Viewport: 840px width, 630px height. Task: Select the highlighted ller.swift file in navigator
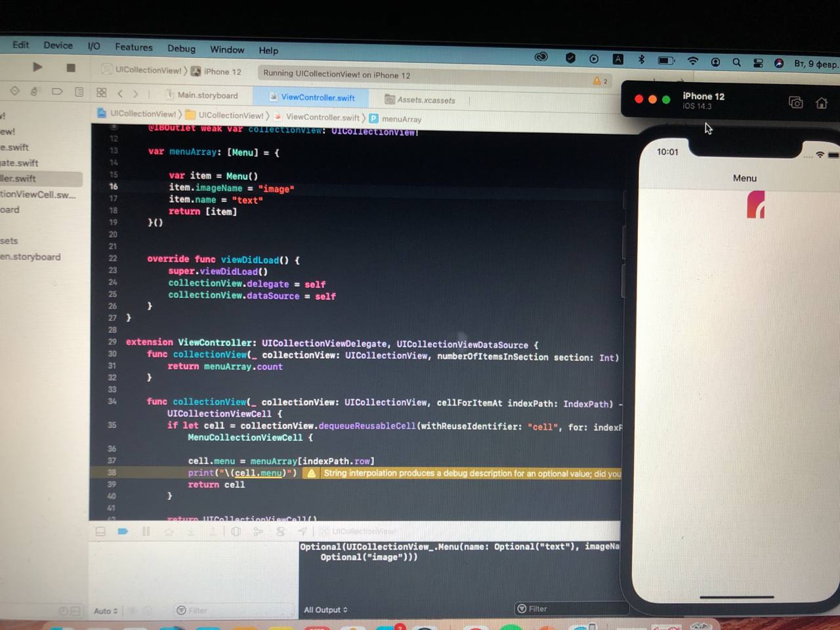[41, 178]
